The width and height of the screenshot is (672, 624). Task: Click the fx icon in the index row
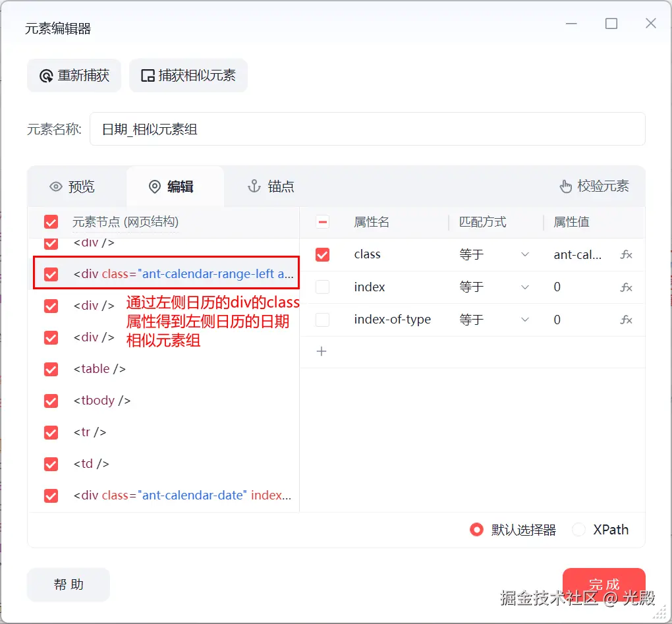pos(626,287)
